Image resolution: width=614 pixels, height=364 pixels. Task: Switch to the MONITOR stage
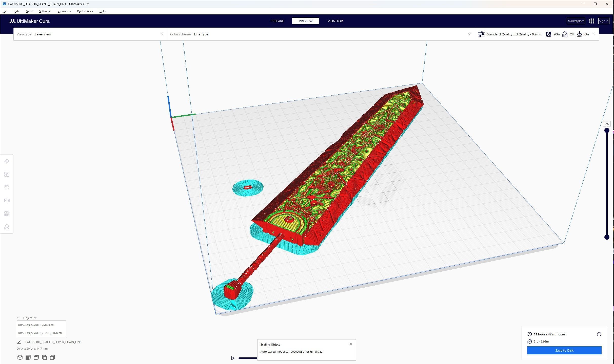point(335,21)
